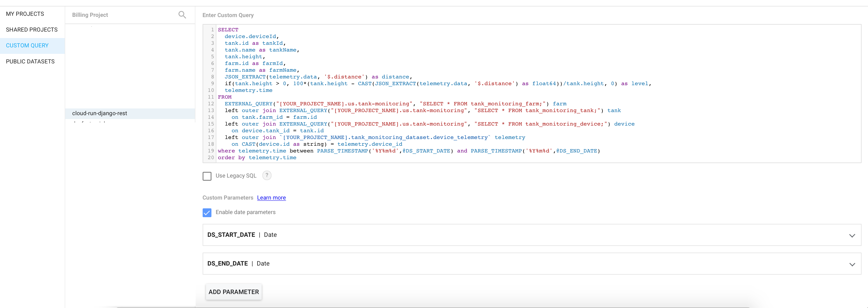Expand the DS_END_DATE chevron arrow

click(x=852, y=264)
